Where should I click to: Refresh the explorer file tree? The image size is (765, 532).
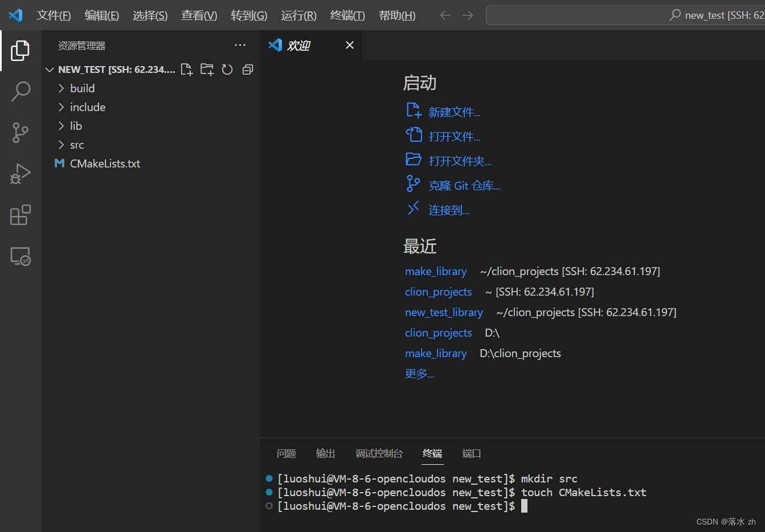coord(227,69)
